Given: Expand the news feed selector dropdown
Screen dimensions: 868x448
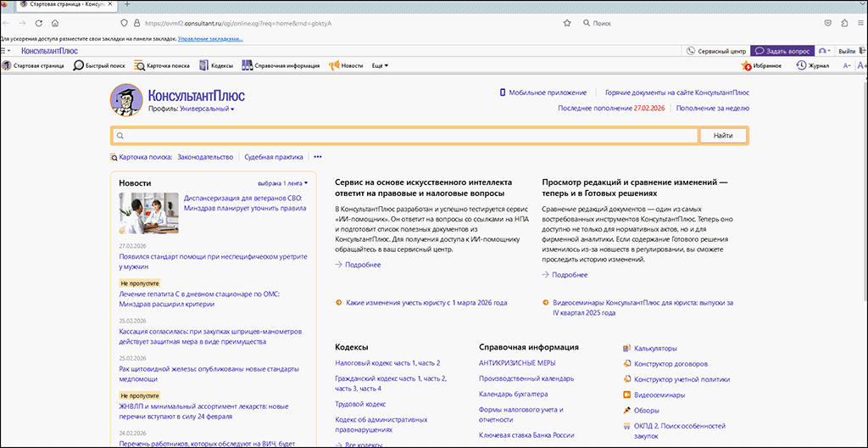Looking at the screenshot, I should pos(283,182).
